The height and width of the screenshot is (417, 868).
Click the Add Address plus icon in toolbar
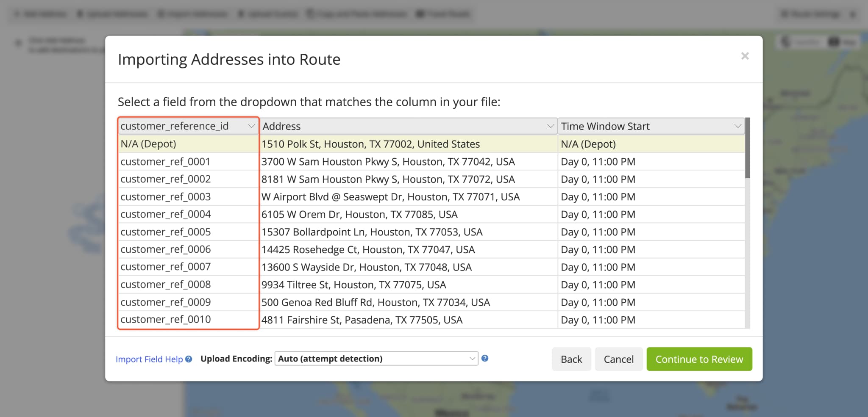tap(17, 14)
